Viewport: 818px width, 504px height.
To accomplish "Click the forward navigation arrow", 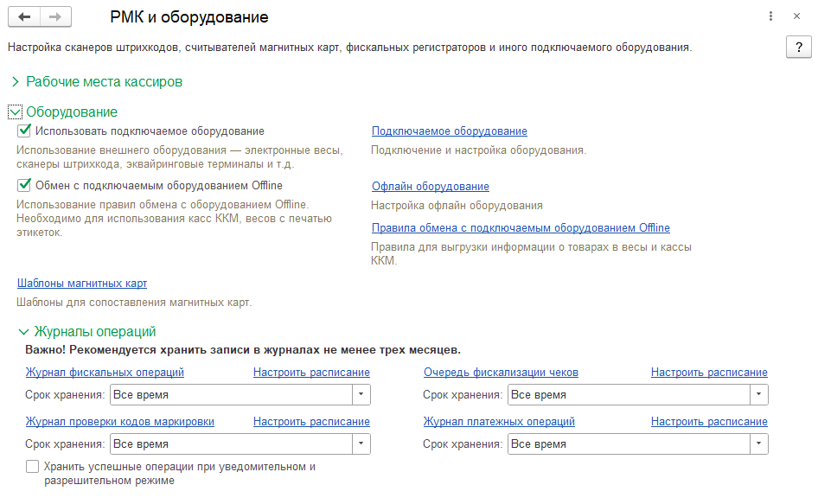I will [x=55, y=17].
